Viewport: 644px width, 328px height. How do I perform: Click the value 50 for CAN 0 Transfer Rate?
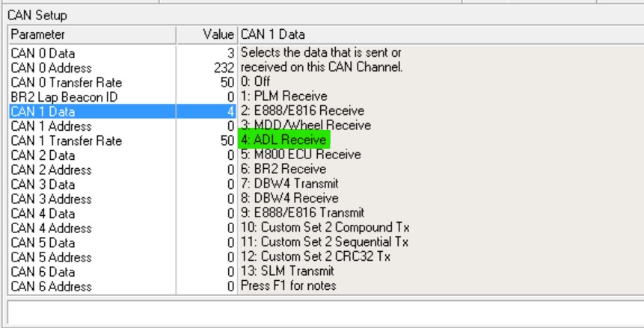[x=227, y=82]
